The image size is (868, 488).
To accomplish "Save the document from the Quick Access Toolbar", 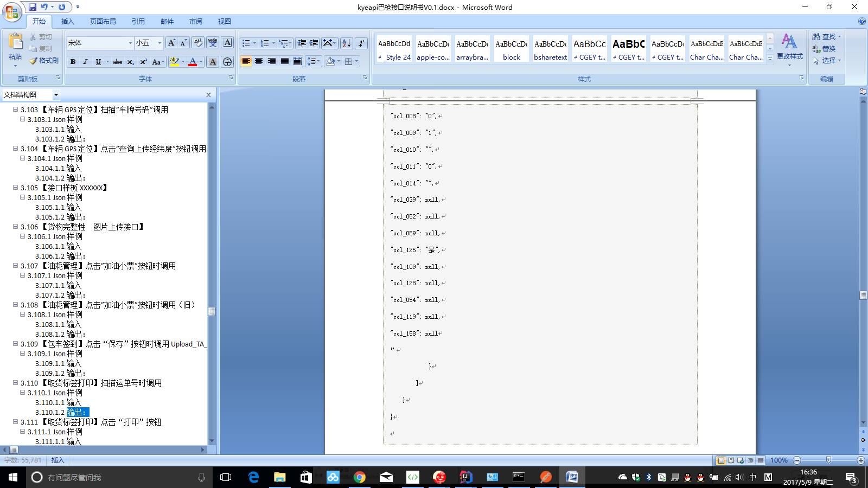I will click(33, 7).
